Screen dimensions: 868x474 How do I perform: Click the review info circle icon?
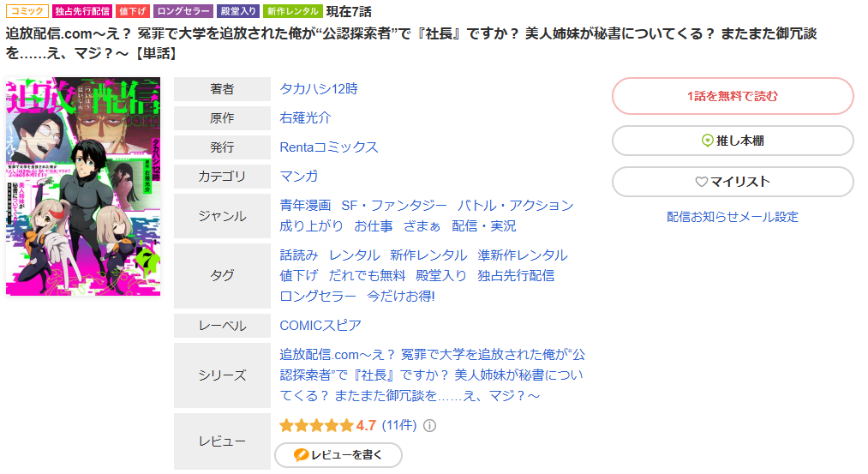tap(429, 425)
